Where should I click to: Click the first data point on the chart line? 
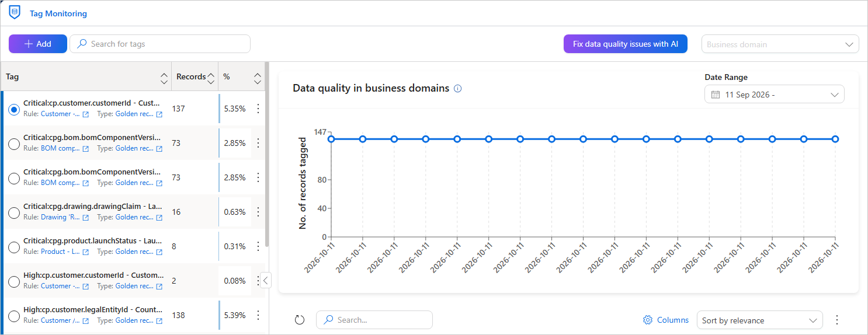[331, 139]
